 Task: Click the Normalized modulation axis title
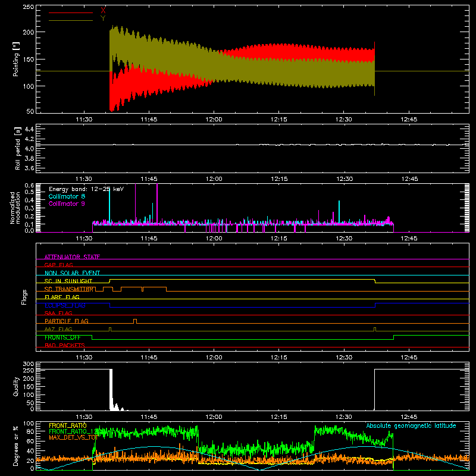pyautogui.click(x=15, y=208)
